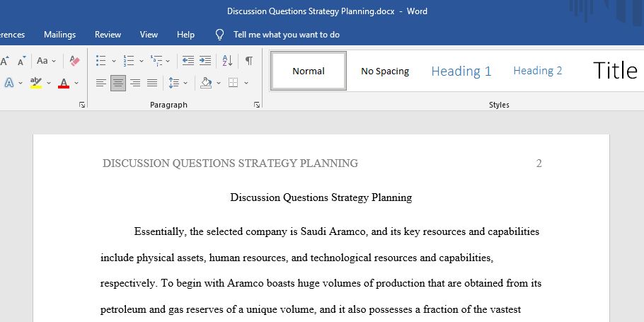Screen dimensions: 644x322
Task: Apply red font color
Action: point(64,83)
